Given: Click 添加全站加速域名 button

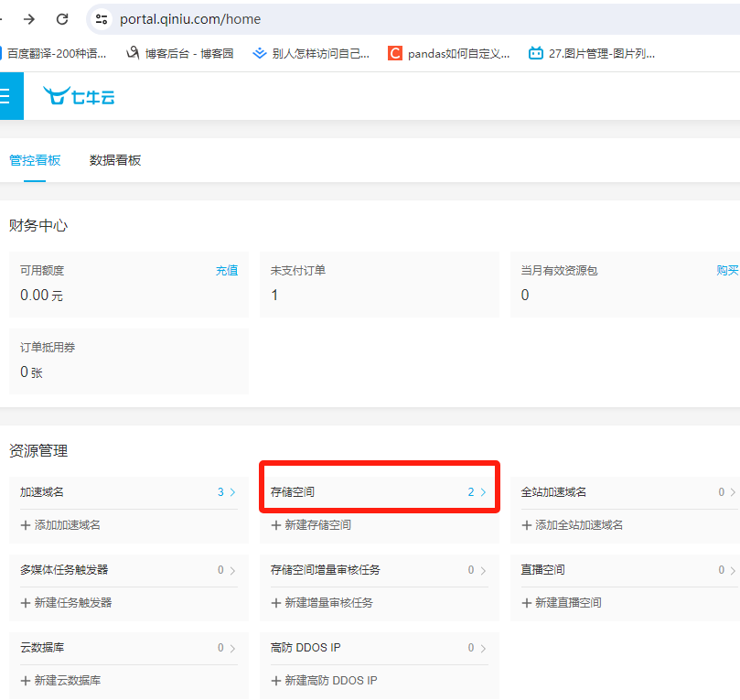Looking at the screenshot, I should pyautogui.click(x=572, y=525).
